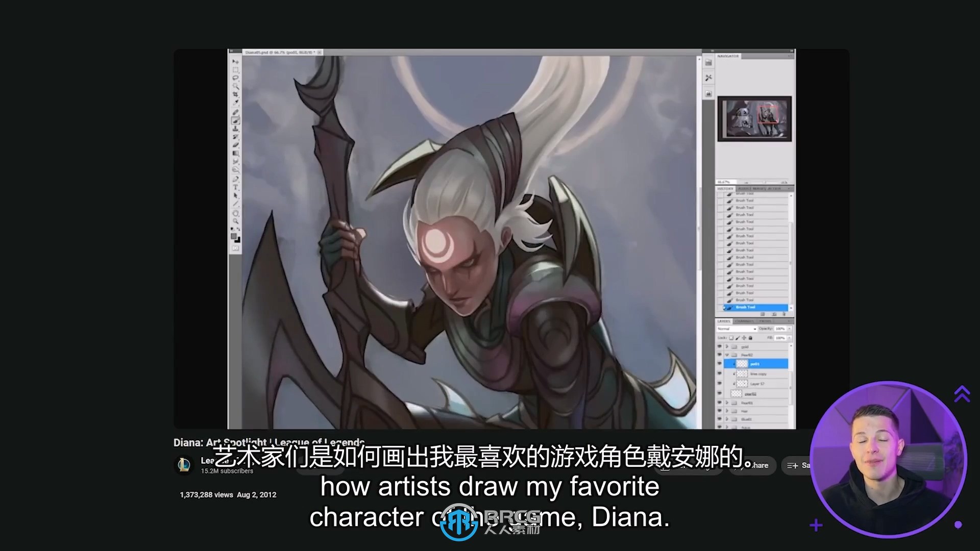Toggle lock position icon
Image resolution: width=980 pixels, height=551 pixels.
pyautogui.click(x=744, y=338)
